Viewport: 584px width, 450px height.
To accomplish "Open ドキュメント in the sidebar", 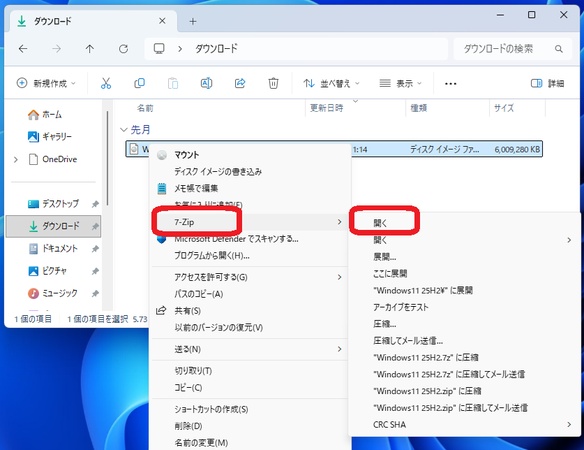I will [x=53, y=248].
